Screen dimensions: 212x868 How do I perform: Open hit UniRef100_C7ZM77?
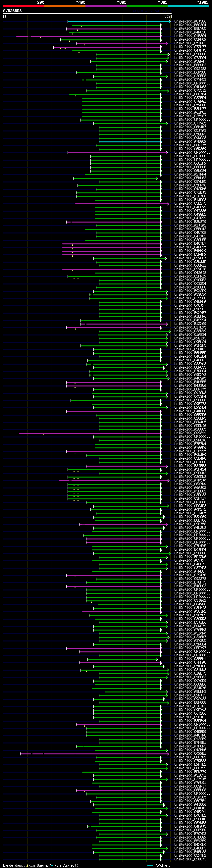[190, 47]
